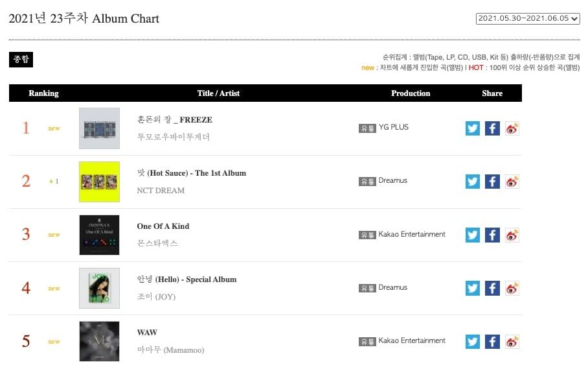
Task: Open 맛 (Hot Sauce) - The 1st Album link
Action: click(192, 173)
